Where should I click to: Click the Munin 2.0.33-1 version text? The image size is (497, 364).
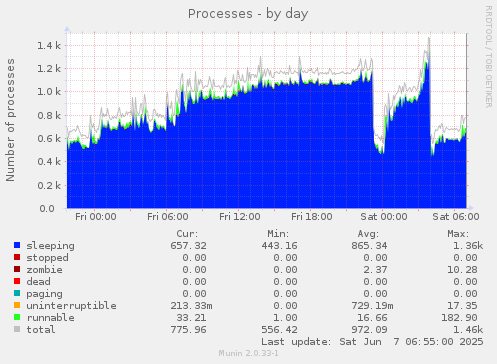pos(248,353)
